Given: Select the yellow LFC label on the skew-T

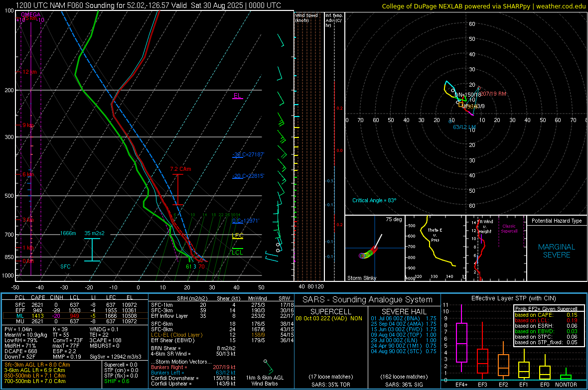Looking at the screenshot, I should [x=237, y=236].
